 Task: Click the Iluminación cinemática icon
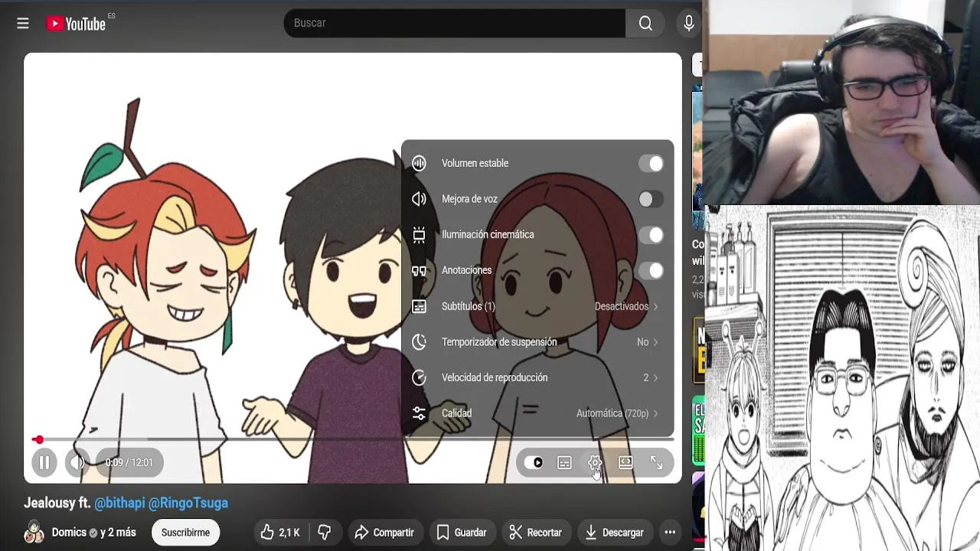pos(419,235)
